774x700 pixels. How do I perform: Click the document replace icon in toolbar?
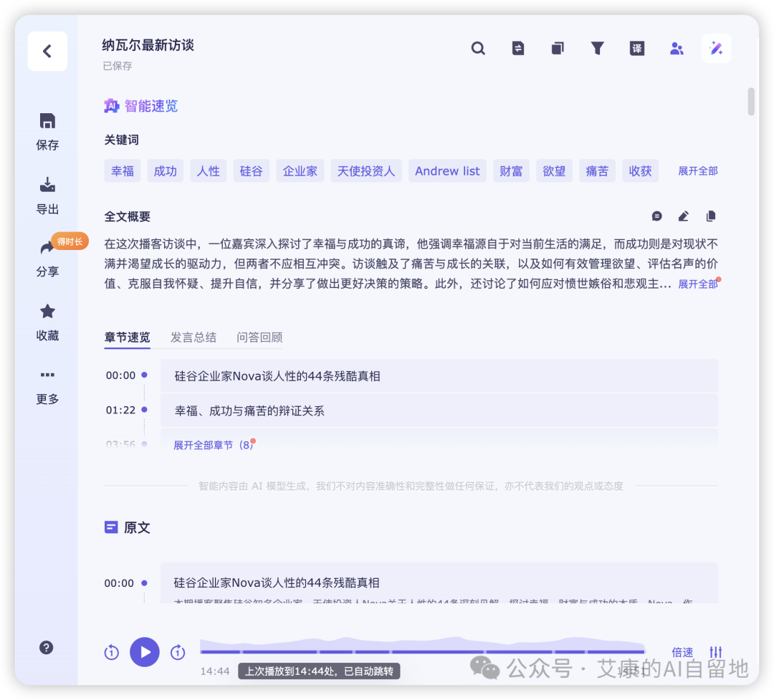[x=518, y=49]
